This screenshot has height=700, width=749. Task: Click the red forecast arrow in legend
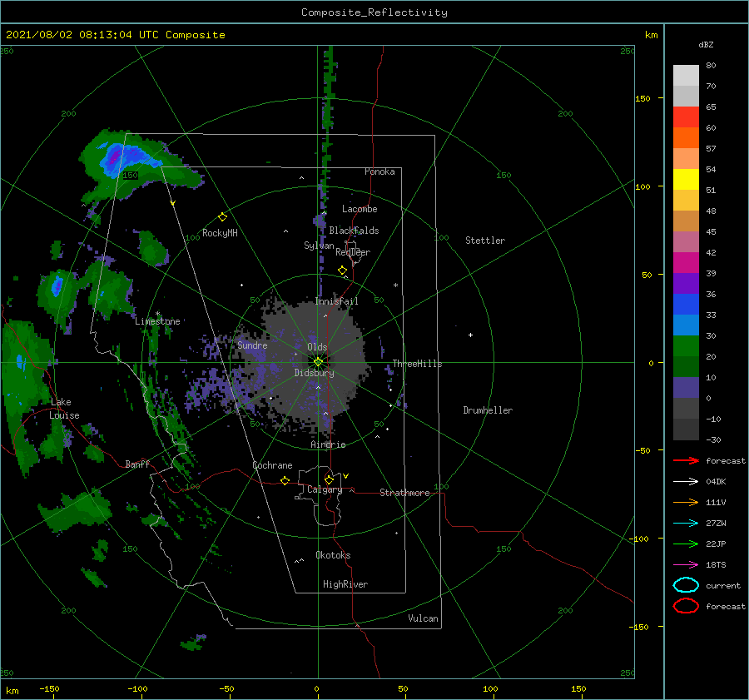686,460
